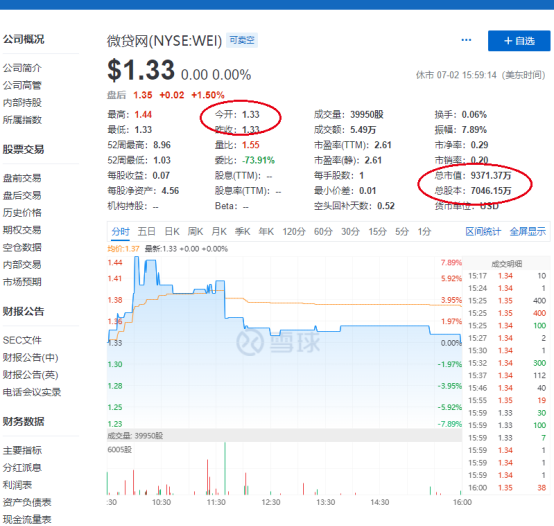Open 财报公告(中) link
The image size is (554, 526).
coord(30,357)
